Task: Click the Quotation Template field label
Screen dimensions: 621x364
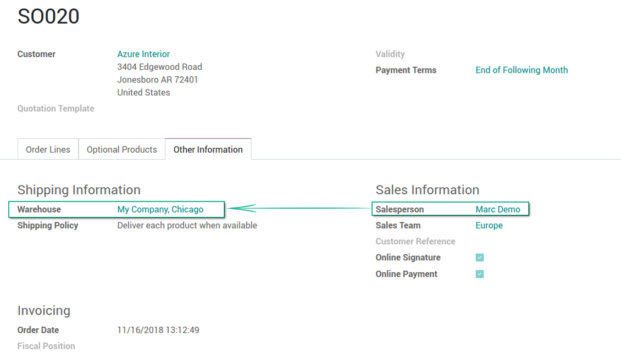Action: (56, 108)
